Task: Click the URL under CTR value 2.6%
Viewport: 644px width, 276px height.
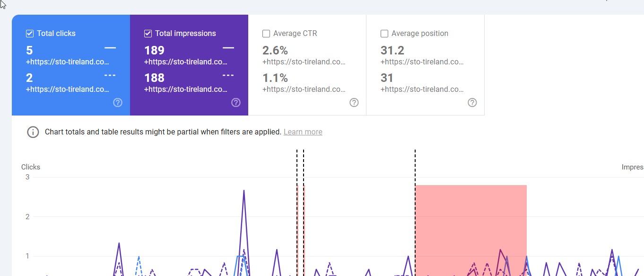Action: tap(304, 62)
